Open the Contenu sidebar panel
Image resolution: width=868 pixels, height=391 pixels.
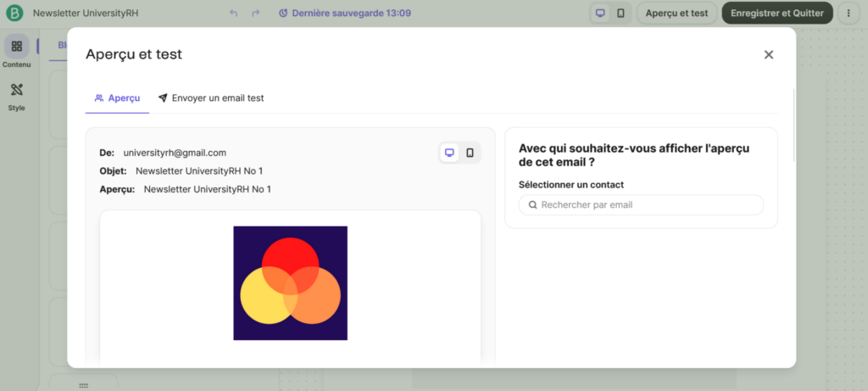click(x=16, y=52)
